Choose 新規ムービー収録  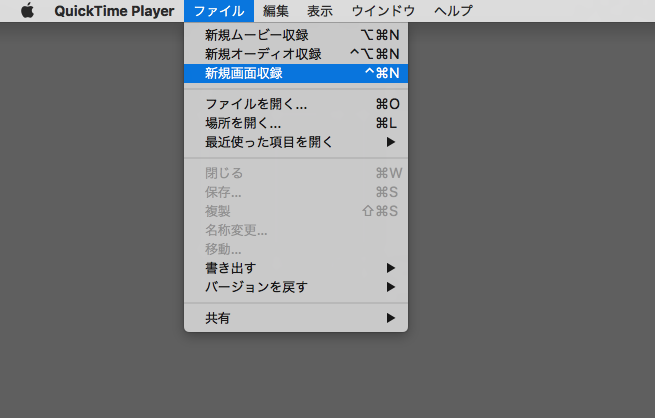click(x=296, y=35)
